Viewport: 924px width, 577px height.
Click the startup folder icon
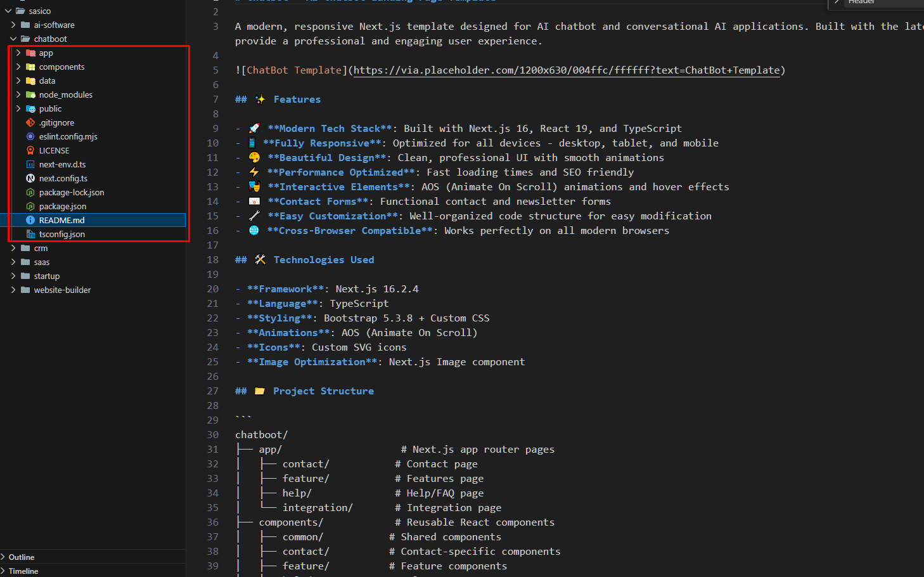(25, 276)
